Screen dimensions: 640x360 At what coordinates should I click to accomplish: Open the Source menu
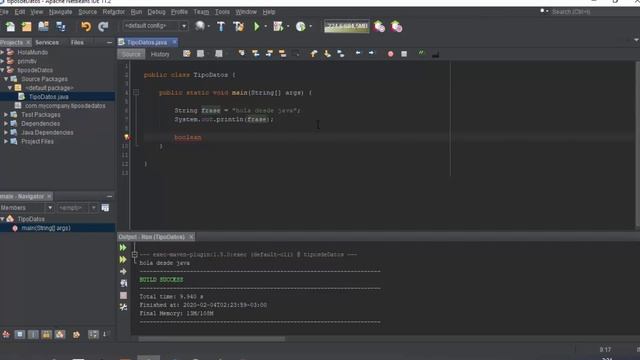click(87, 12)
